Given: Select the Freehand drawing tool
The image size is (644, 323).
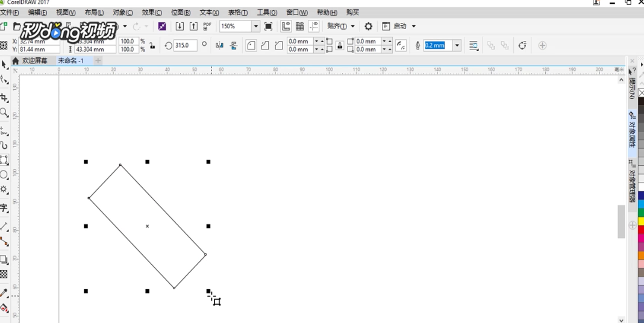Looking at the screenshot, I should [x=4, y=131].
